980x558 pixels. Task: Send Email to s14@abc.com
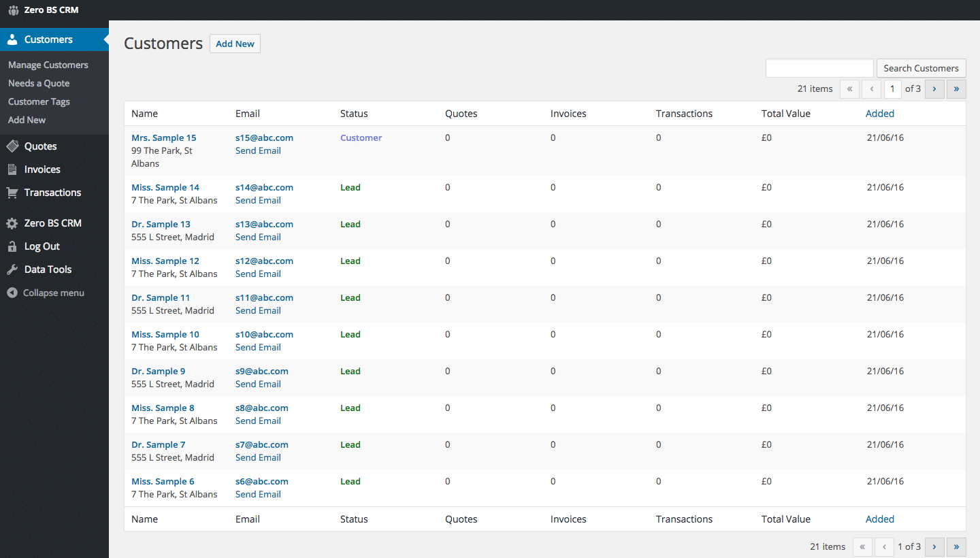point(258,200)
